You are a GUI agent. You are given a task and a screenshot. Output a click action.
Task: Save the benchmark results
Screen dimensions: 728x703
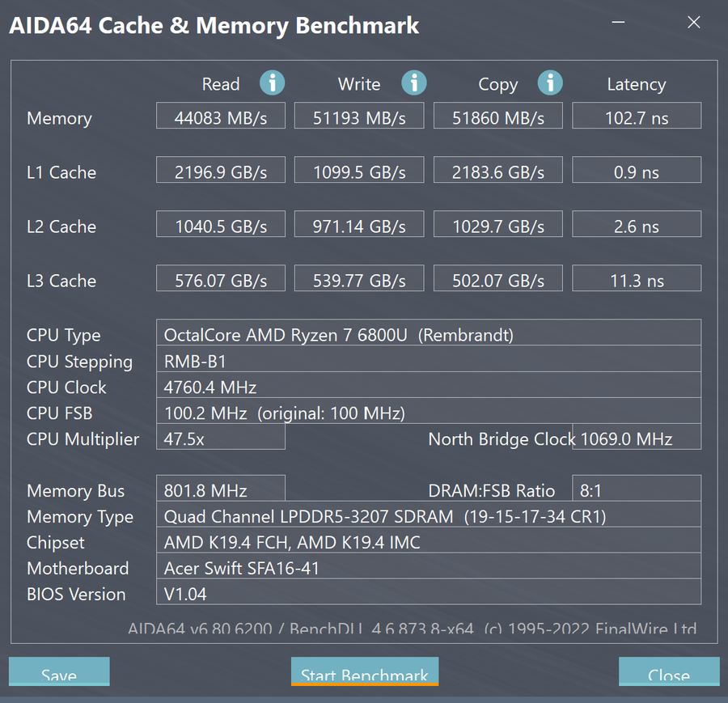[x=59, y=671]
